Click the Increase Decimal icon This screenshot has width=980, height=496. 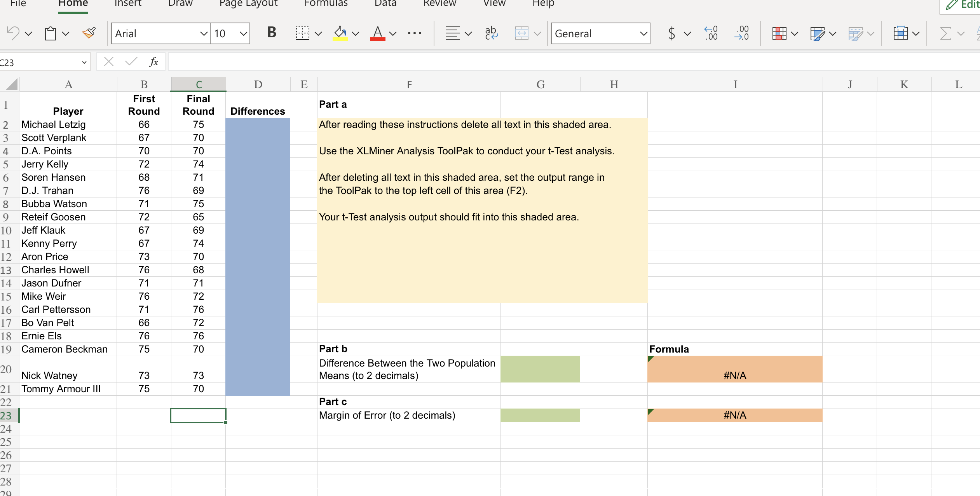coord(711,33)
